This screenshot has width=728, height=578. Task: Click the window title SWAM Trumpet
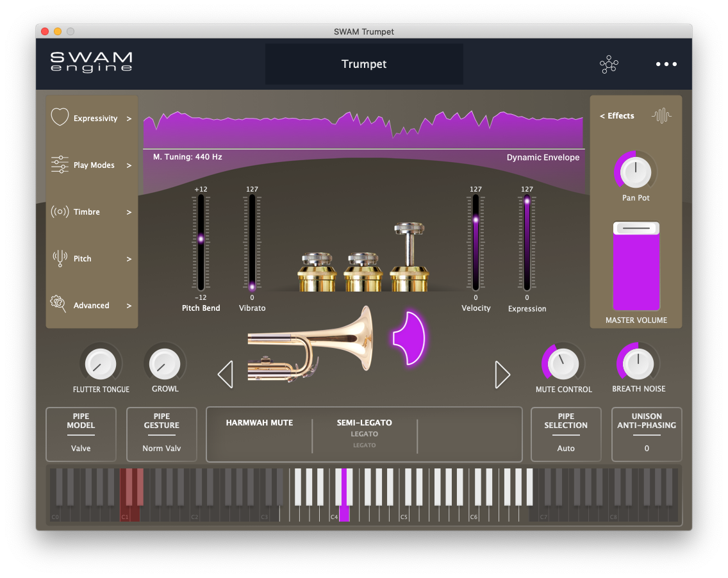click(x=364, y=31)
